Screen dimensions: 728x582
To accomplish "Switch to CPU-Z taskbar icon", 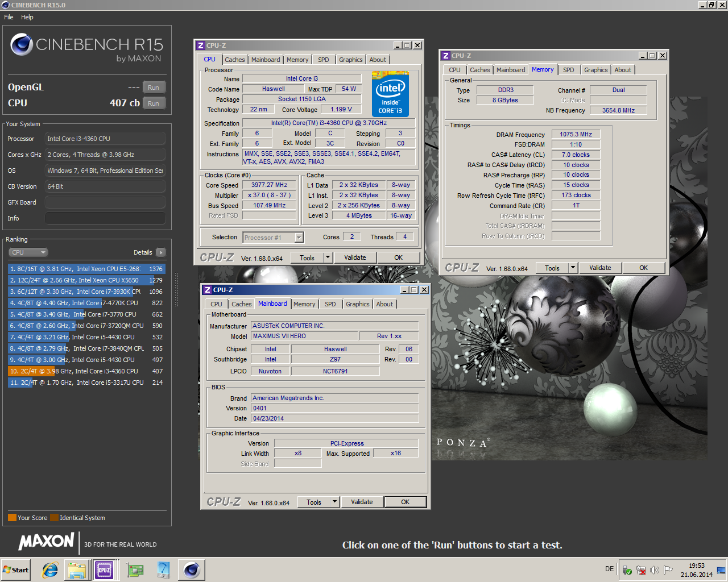I will click(x=104, y=570).
